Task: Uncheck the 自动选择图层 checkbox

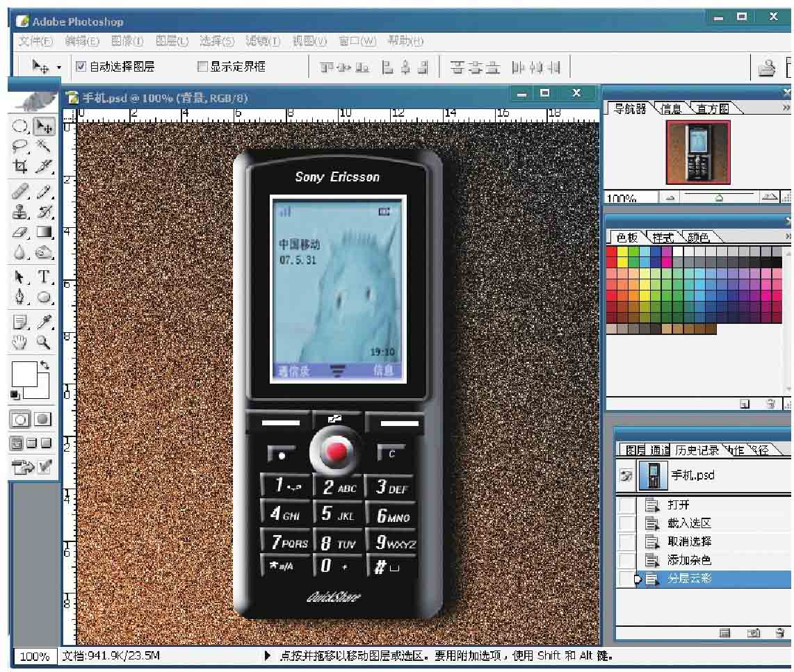Action: click(x=81, y=66)
